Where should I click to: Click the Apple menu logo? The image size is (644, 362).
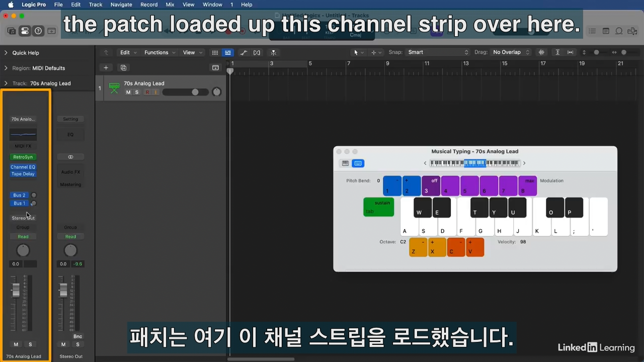click(11, 5)
